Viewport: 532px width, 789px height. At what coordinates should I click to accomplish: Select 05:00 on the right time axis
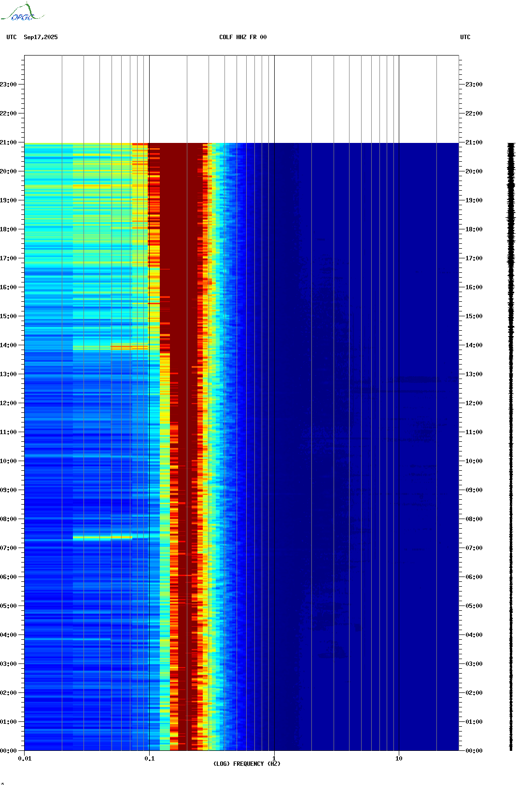[474, 606]
